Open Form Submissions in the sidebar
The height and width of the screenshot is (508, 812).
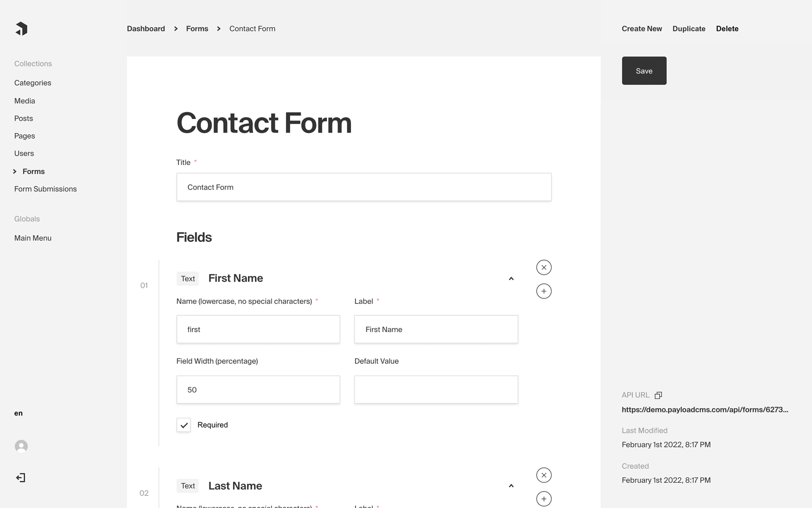tap(45, 189)
